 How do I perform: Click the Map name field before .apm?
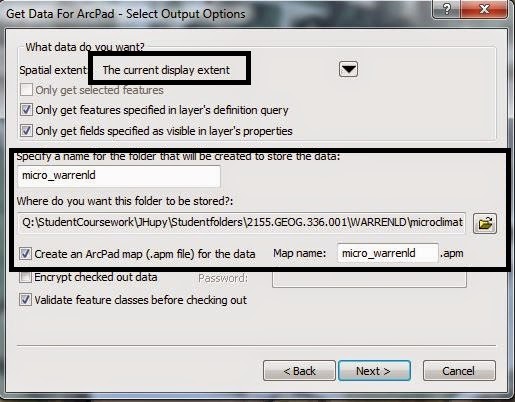[388, 253]
